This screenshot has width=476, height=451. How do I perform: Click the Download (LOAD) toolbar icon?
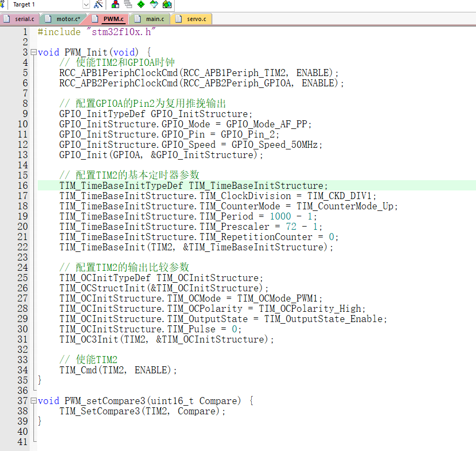(2, 4)
